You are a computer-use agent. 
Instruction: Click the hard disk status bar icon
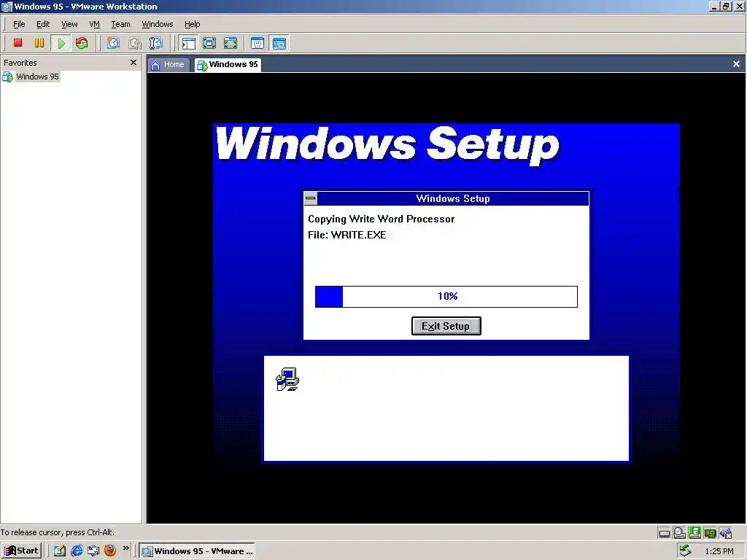(x=664, y=533)
